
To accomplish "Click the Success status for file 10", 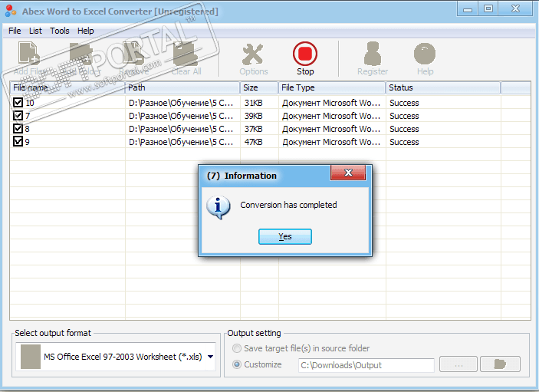I will pyautogui.click(x=404, y=103).
